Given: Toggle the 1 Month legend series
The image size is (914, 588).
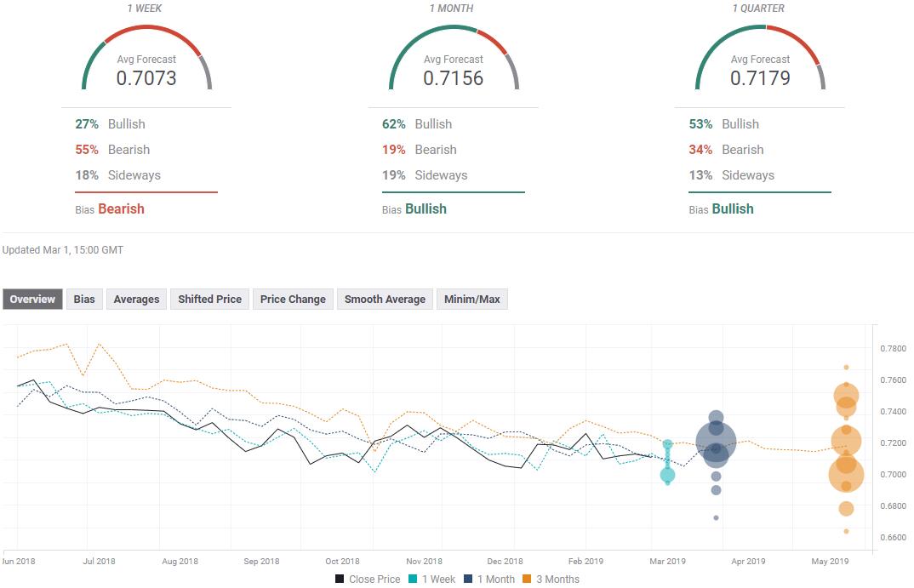Looking at the screenshot, I should tap(489, 579).
